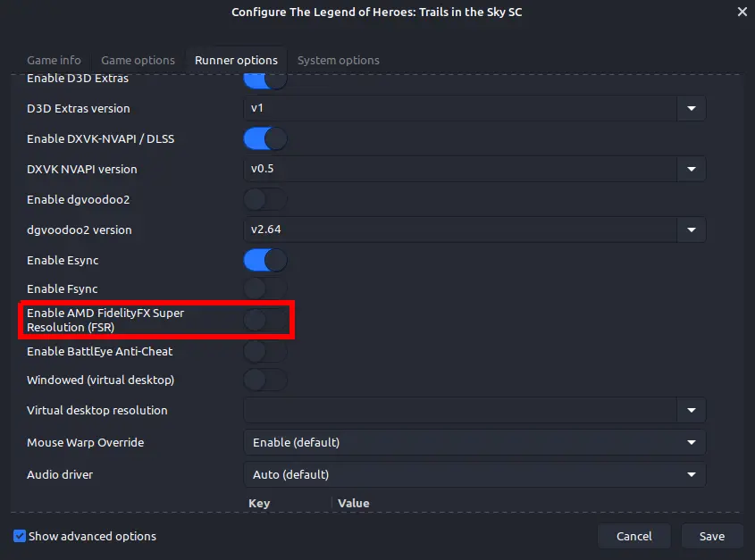755x560 pixels.
Task: Enable BattlEye Anti-Cheat switch
Action: pos(265,351)
